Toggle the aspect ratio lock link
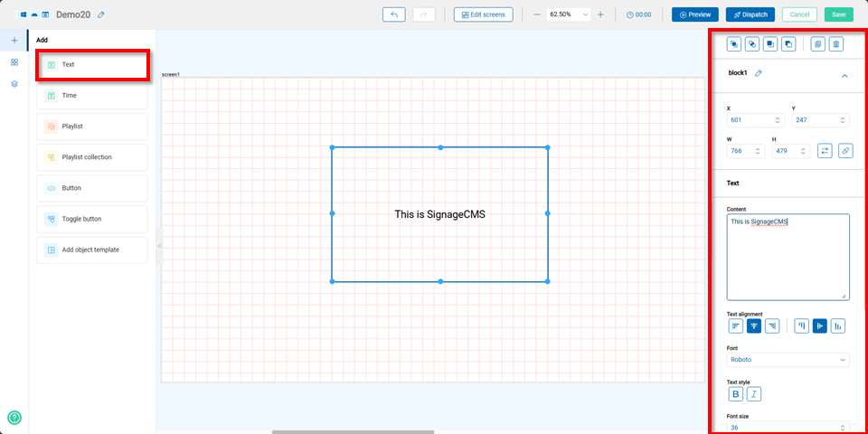This screenshot has width=868, height=434. (844, 151)
